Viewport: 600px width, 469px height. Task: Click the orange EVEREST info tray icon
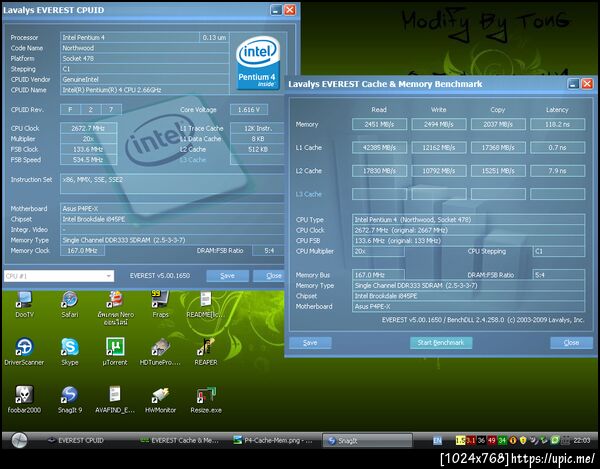click(513, 441)
